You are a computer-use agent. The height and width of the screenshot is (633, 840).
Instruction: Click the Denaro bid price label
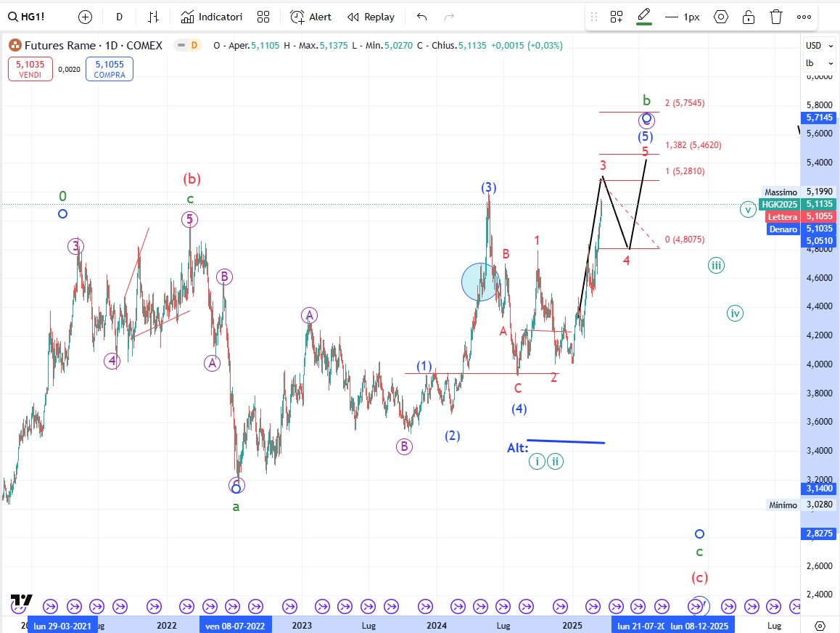(x=783, y=229)
